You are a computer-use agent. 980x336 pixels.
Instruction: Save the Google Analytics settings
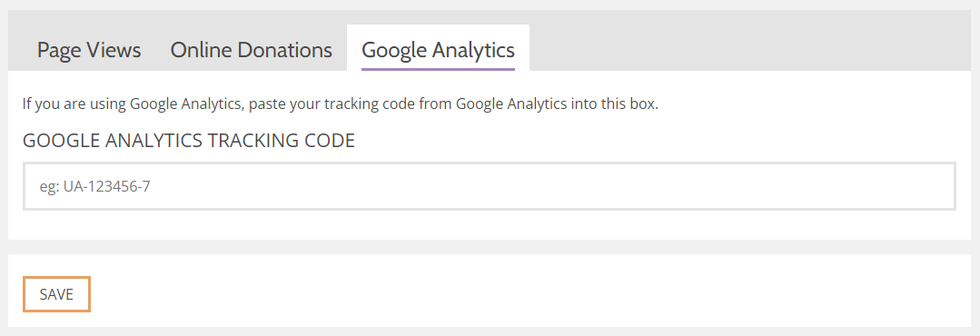pos(57,294)
